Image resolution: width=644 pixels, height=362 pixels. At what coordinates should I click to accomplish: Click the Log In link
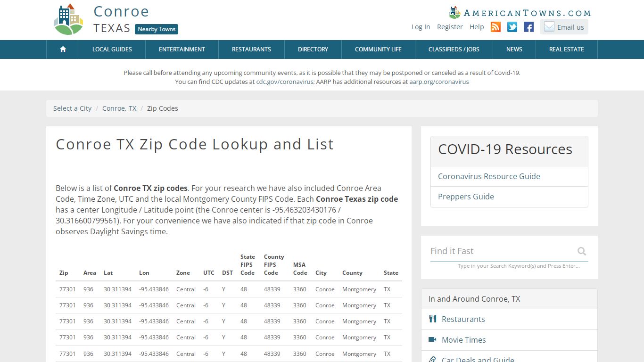(421, 27)
